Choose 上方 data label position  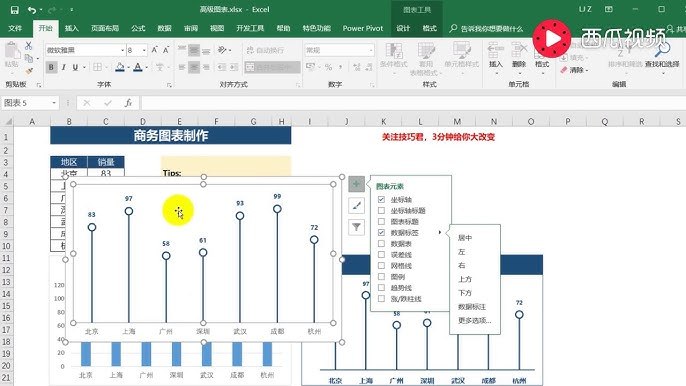tap(465, 279)
